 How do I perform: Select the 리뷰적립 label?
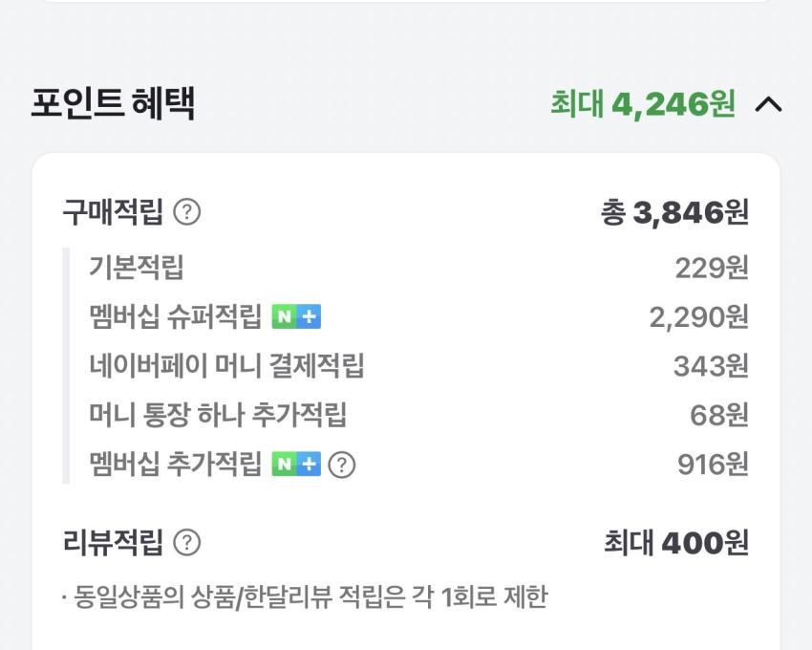pos(113,543)
